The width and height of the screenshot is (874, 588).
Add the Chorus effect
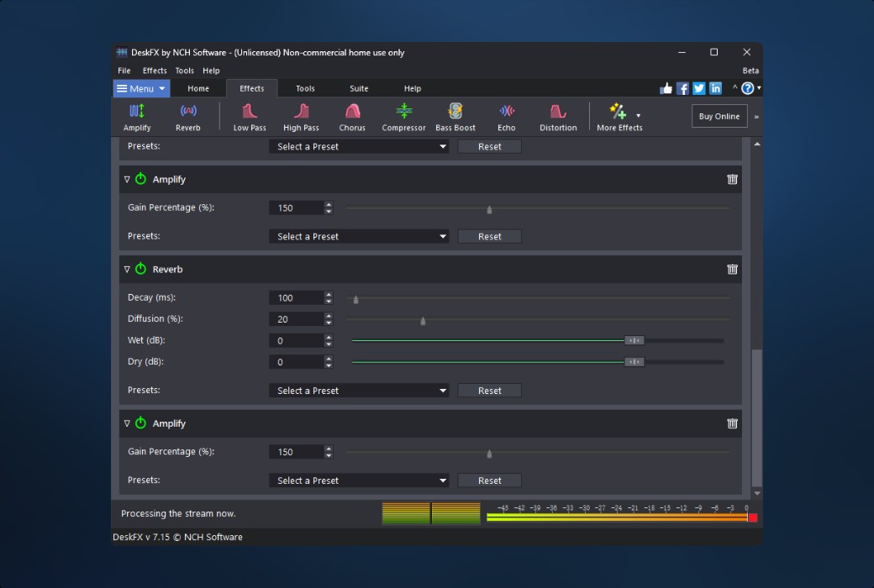[352, 117]
